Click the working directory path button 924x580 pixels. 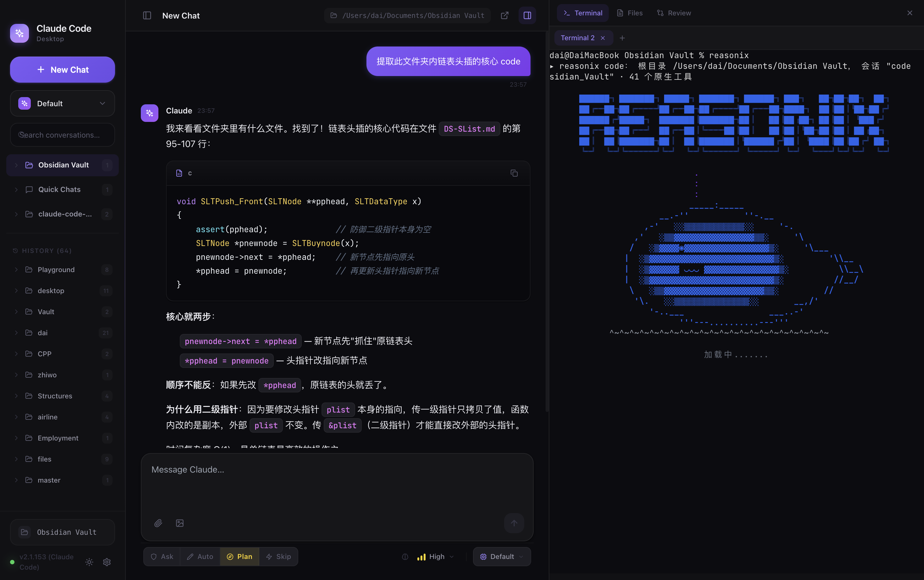[407, 15]
